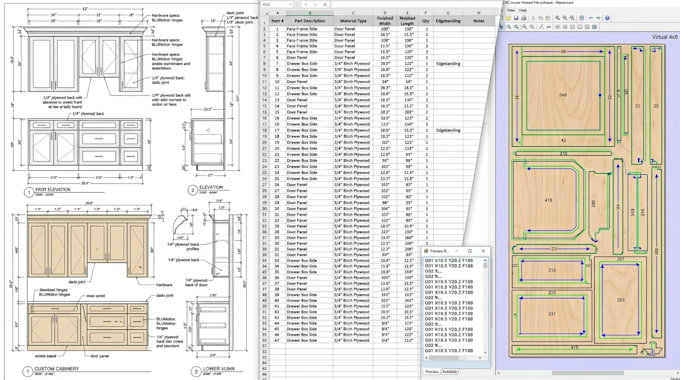Click the 'Finished Length' header cell

pos(407,20)
